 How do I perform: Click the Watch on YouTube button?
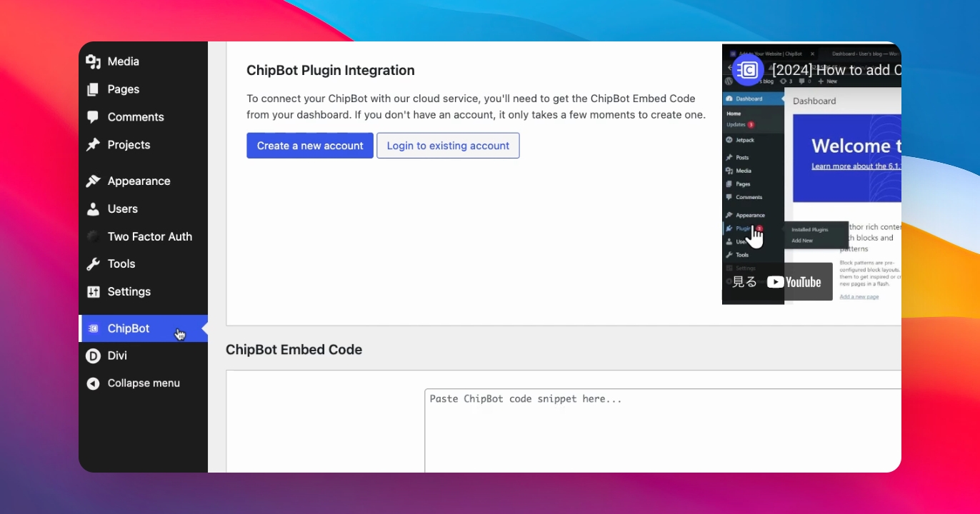pos(777,282)
